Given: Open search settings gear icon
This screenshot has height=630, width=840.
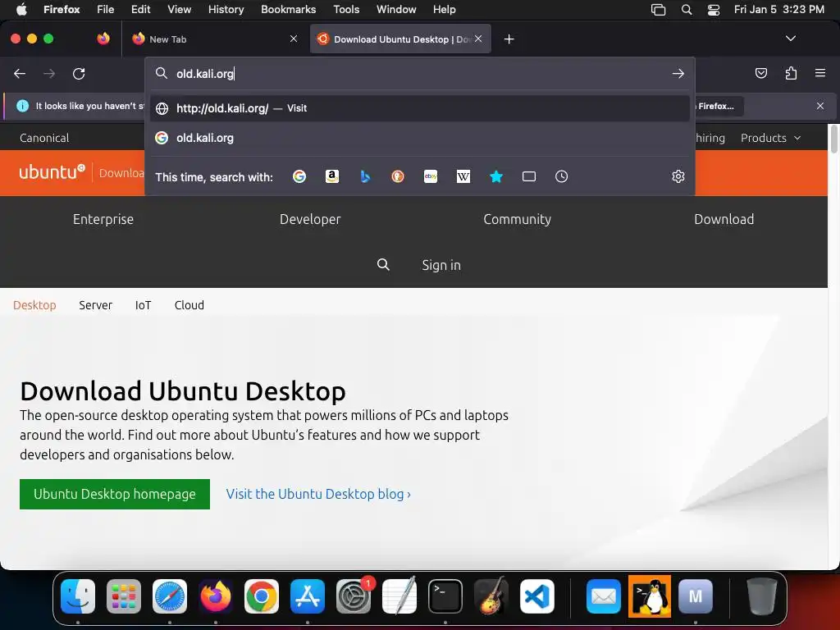Looking at the screenshot, I should pos(678,176).
